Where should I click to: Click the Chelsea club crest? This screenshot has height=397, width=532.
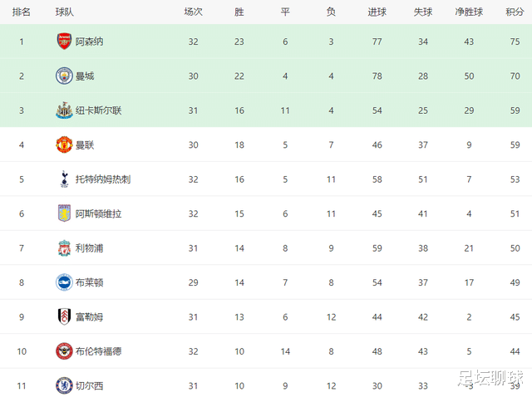tap(64, 385)
